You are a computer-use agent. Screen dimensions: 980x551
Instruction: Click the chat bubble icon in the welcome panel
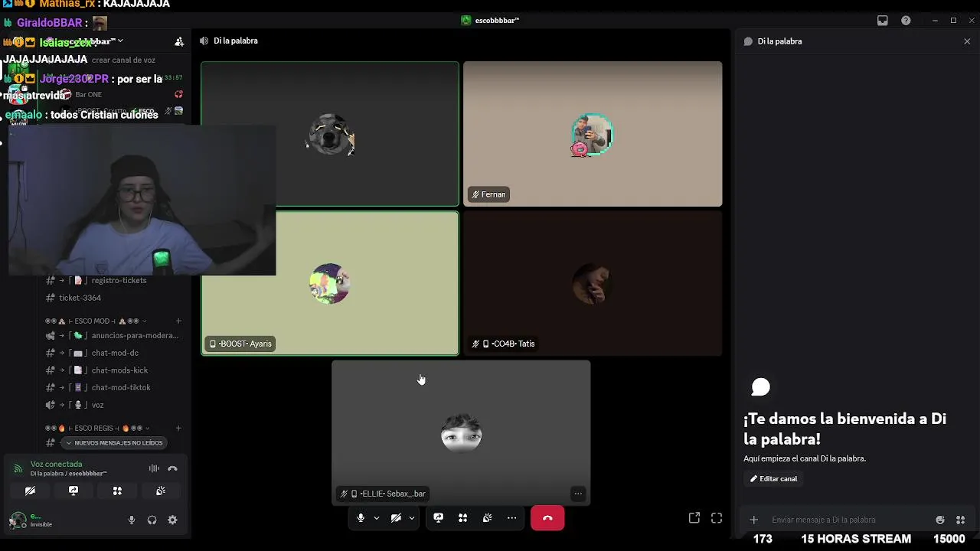tap(760, 387)
